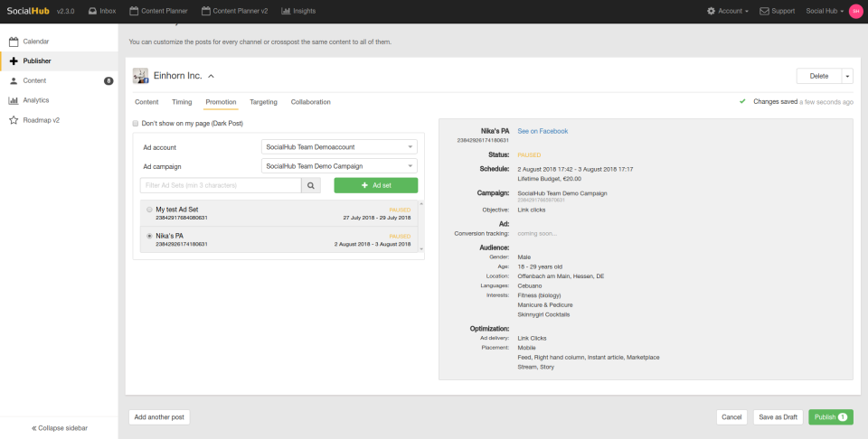Collapse the sidebar

[x=60, y=428]
